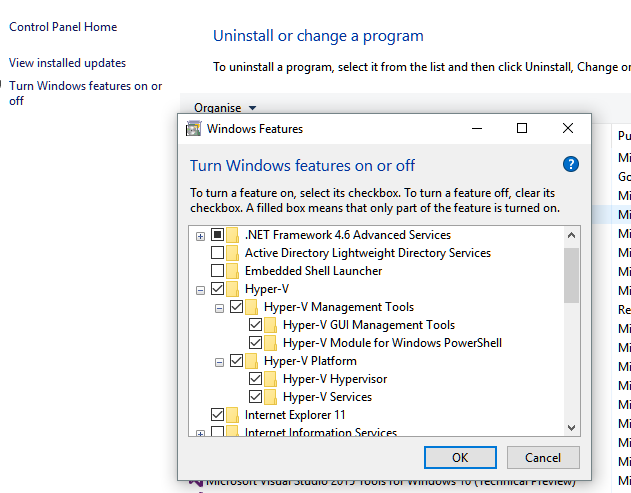Click the Windows Features title bar icon
The height and width of the screenshot is (493, 631).
193,129
